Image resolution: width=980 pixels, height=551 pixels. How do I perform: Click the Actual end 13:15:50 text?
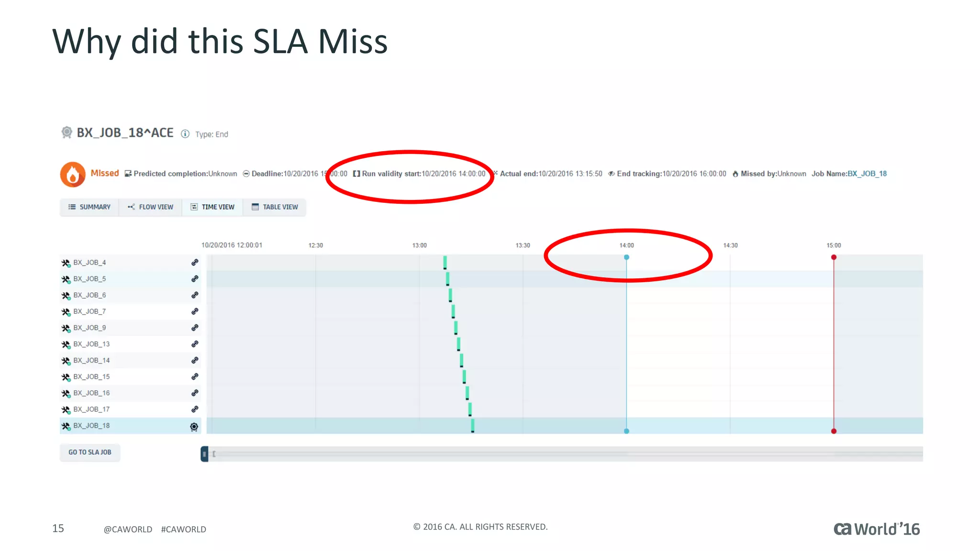(x=551, y=174)
